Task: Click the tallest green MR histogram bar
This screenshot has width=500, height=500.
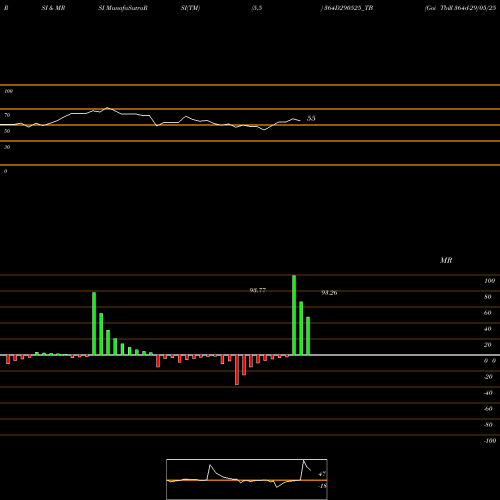Action: point(294,315)
